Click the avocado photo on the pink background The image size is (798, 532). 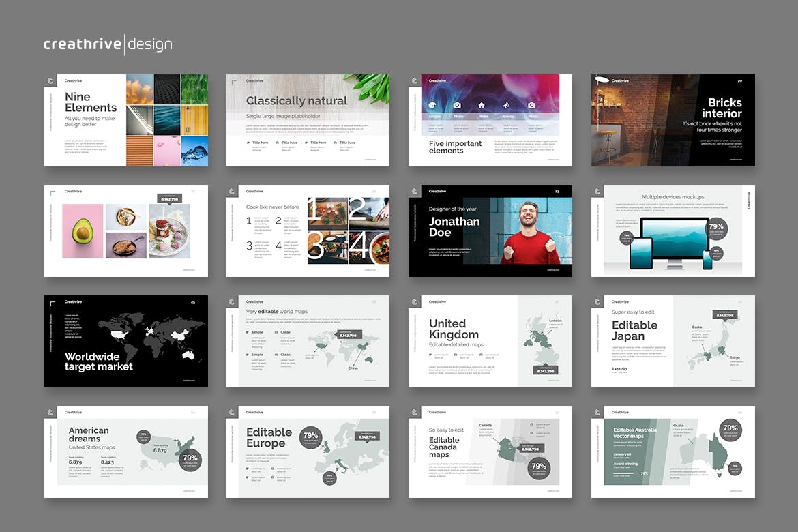coord(83,231)
